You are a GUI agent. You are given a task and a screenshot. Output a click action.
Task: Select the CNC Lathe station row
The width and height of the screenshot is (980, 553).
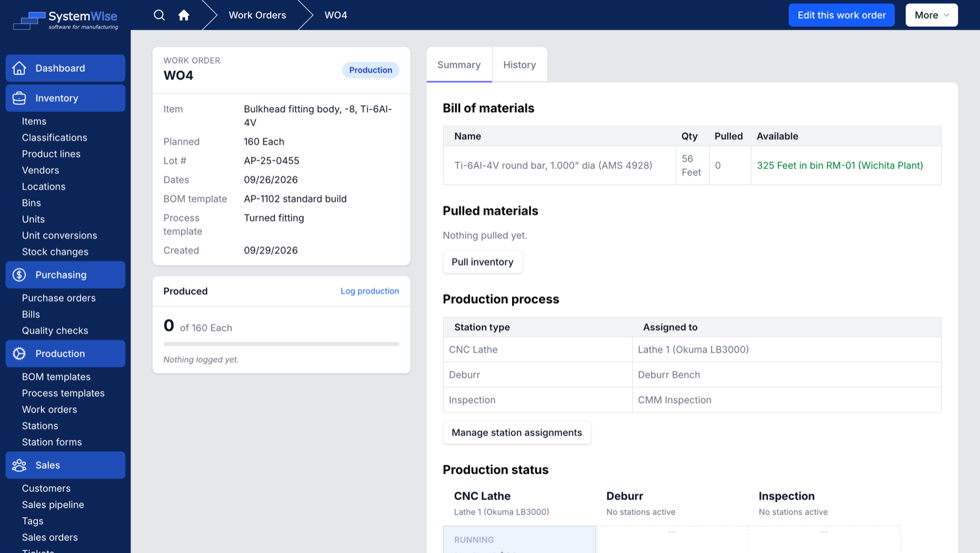[692, 350]
